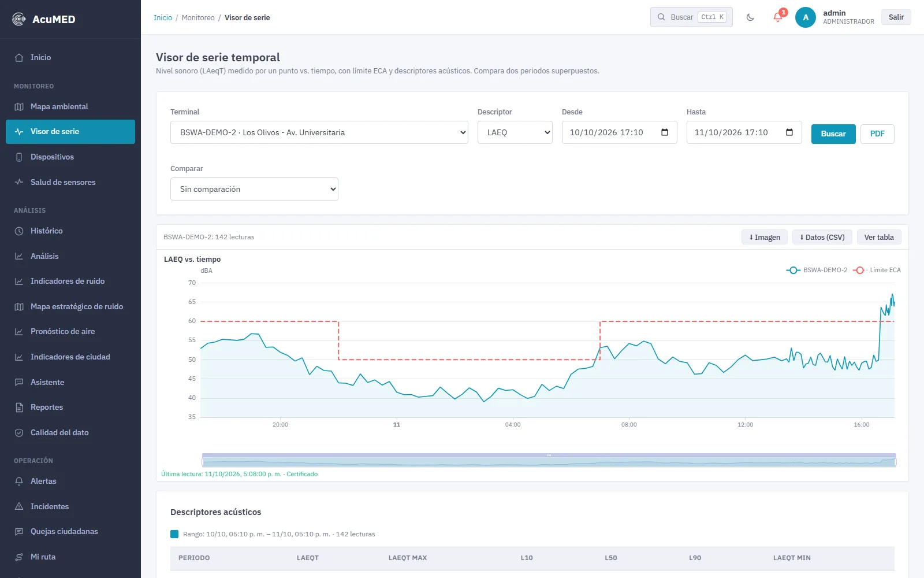Image resolution: width=924 pixels, height=578 pixels.
Task: Open Dispositivos device icon in sidebar
Action: pos(19,157)
